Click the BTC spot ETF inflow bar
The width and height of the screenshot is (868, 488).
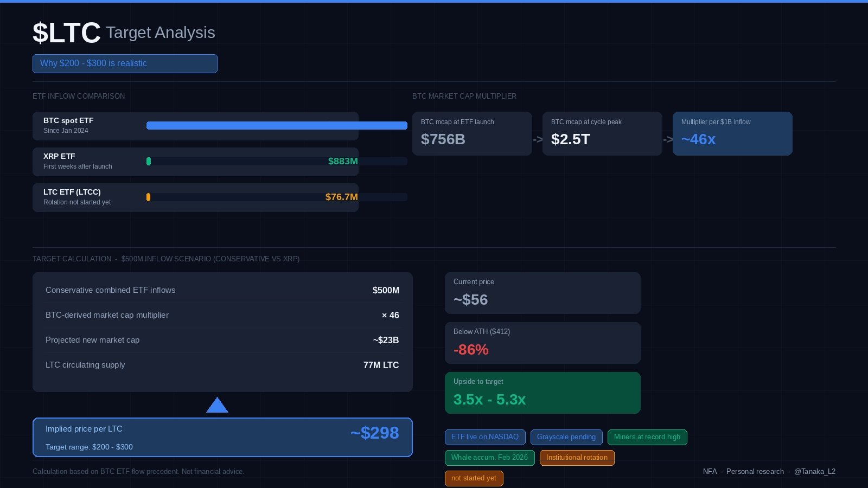(277, 126)
